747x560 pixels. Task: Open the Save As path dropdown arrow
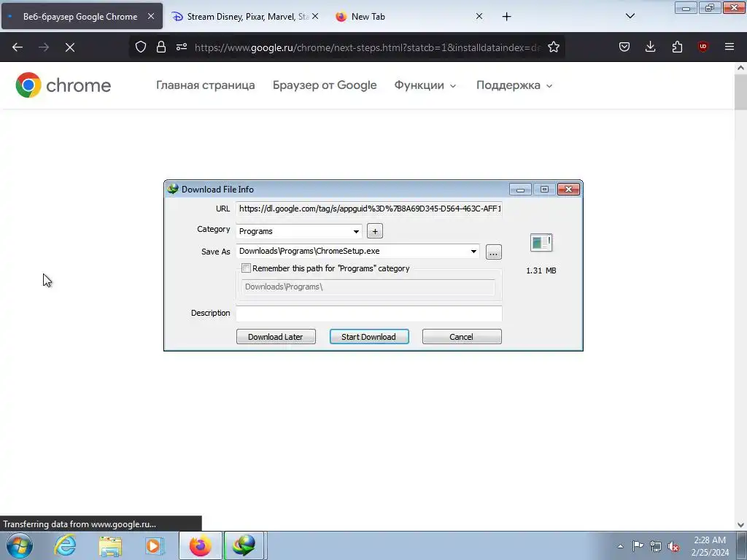pyautogui.click(x=473, y=252)
